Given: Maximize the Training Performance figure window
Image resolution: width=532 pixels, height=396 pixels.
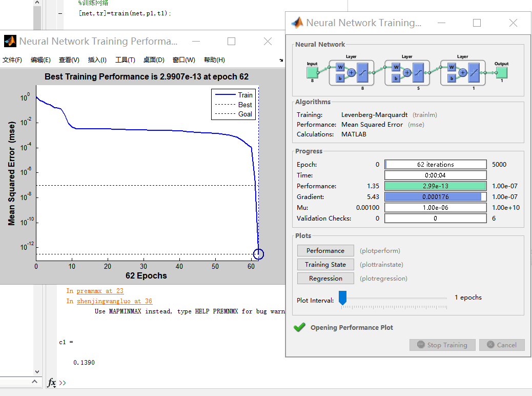Looking at the screenshot, I should 231,41.
